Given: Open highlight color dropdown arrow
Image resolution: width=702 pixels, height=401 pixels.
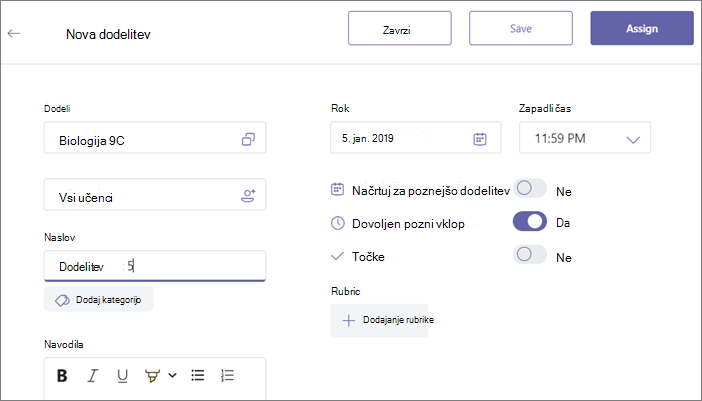Looking at the screenshot, I should click(x=172, y=375).
